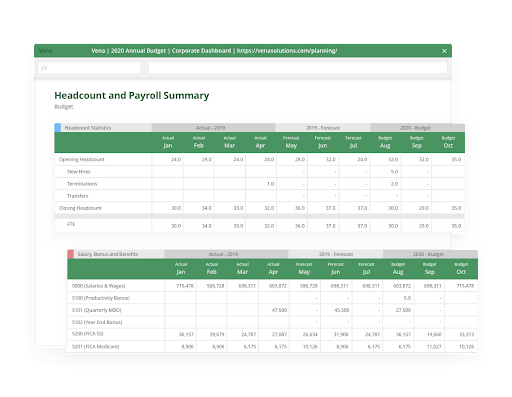Select the Headcount Statistics section label
512x397 pixels.
88,128
